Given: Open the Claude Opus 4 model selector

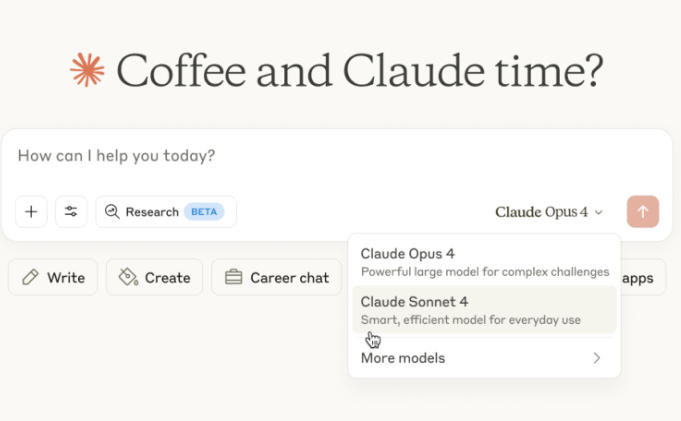Looking at the screenshot, I should pyautogui.click(x=549, y=212).
